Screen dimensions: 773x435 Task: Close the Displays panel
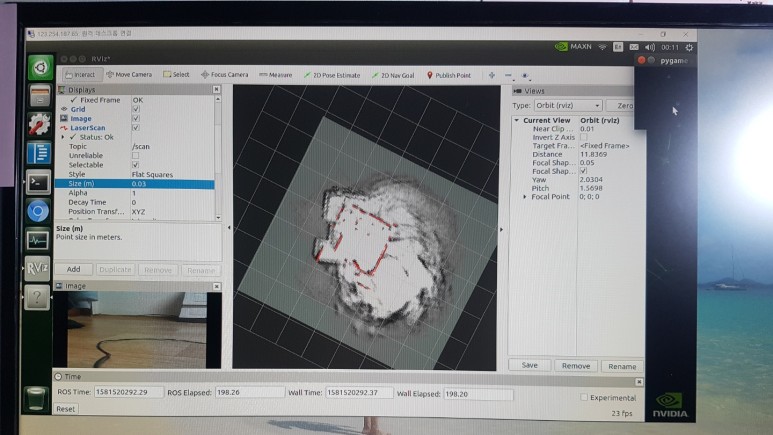216,89
